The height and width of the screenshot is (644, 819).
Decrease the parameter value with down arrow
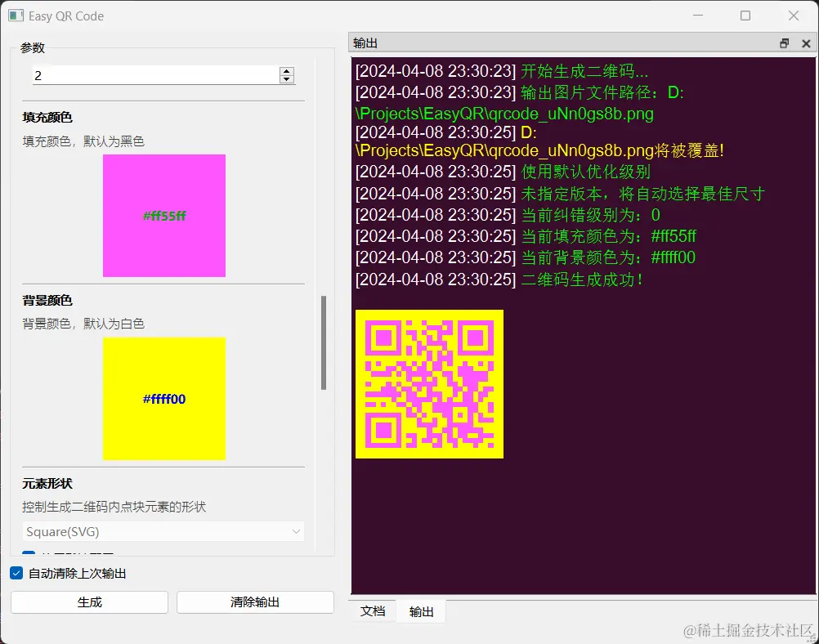click(x=286, y=79)
